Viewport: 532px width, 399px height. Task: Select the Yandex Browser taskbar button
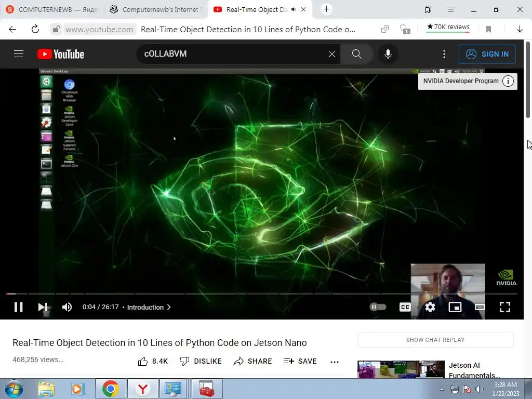click(143, 389)
